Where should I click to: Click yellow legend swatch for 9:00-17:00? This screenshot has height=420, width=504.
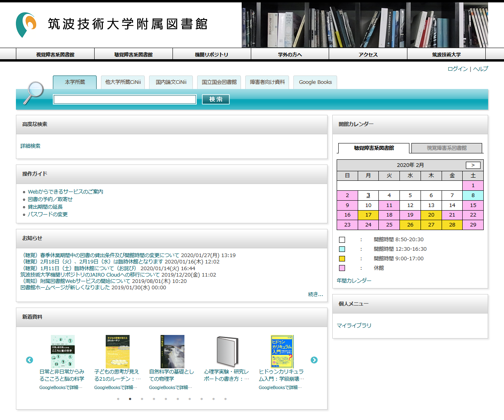click(342, 259)
